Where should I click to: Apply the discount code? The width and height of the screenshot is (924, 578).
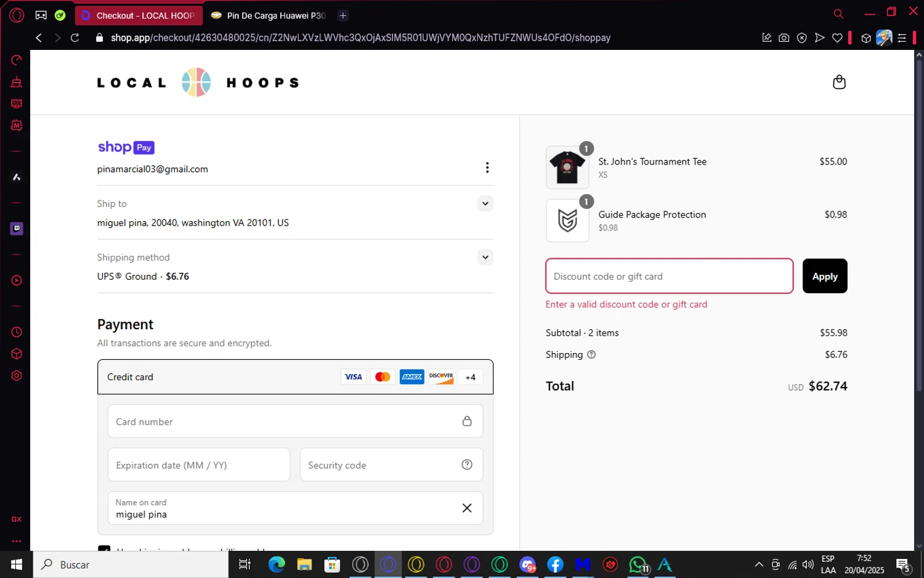[x=825, y=276]
